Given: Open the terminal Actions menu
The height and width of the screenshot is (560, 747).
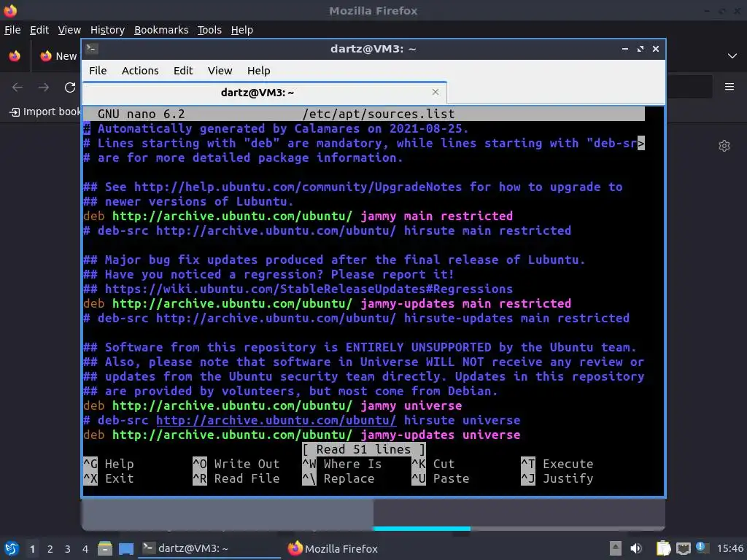Looking at the screenshot, I should click(140, 71).
